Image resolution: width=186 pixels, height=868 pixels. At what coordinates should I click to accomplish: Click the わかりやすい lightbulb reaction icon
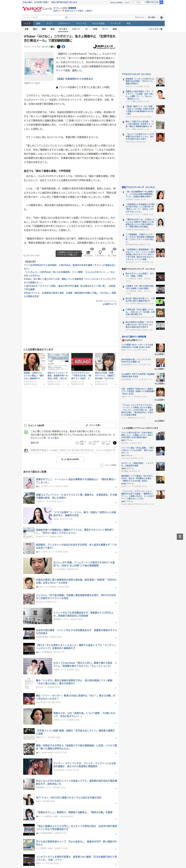click(x=100, y=252)
